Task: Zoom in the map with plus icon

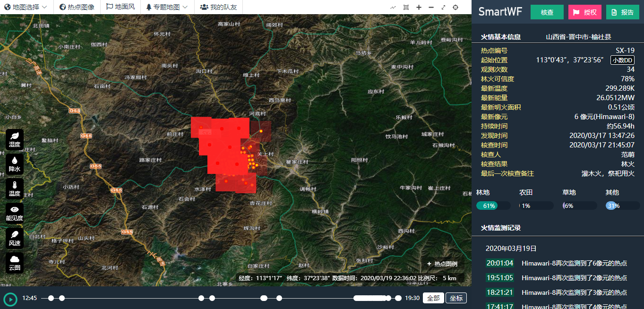Action: [419, 7]
